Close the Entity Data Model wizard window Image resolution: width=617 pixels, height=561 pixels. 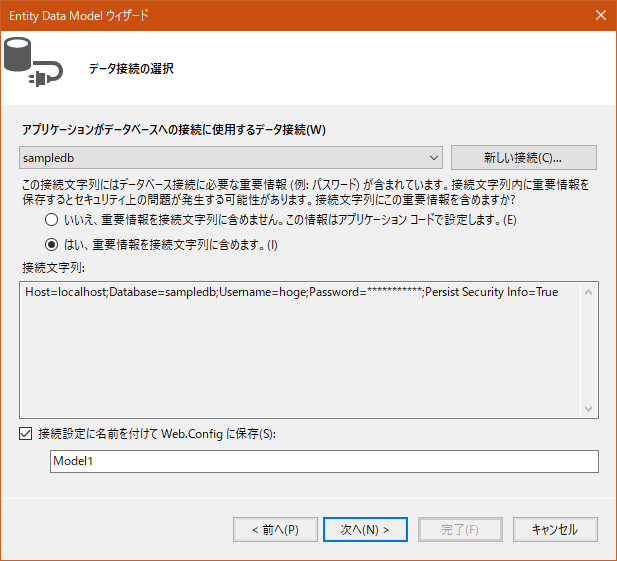point(600,15)
